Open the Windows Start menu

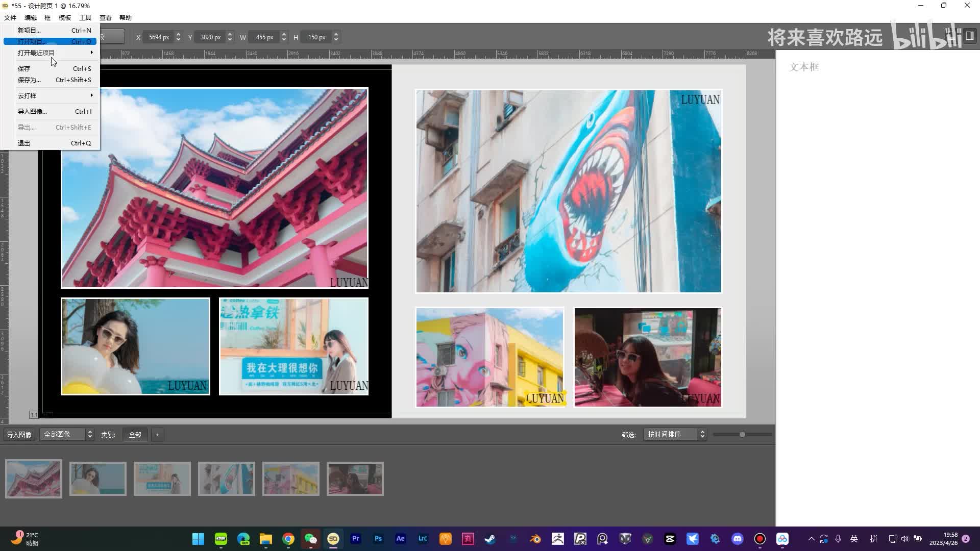click(x=198, y=539)
